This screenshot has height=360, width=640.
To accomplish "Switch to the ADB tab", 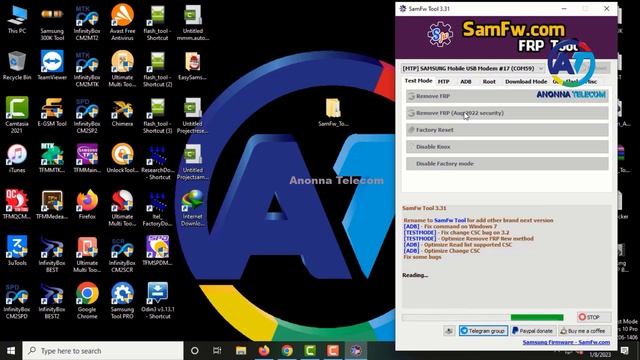I will point(466,82).
